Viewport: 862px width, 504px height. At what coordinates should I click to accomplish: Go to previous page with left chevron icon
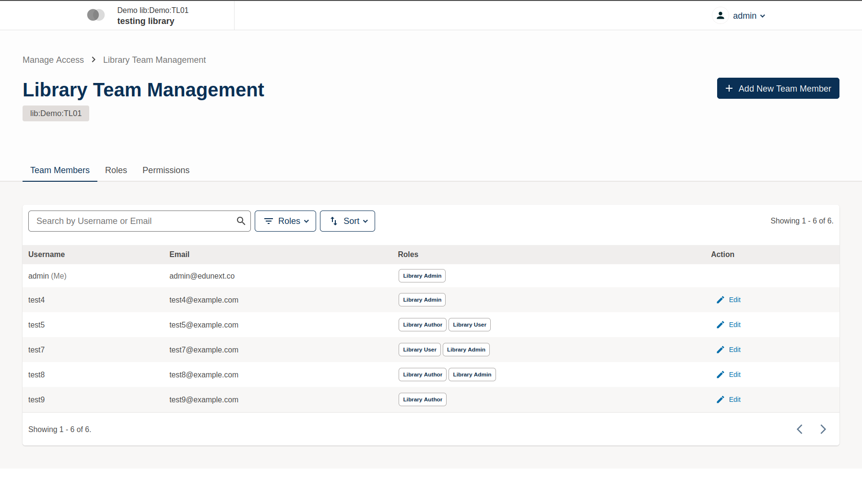pos(799,429)
